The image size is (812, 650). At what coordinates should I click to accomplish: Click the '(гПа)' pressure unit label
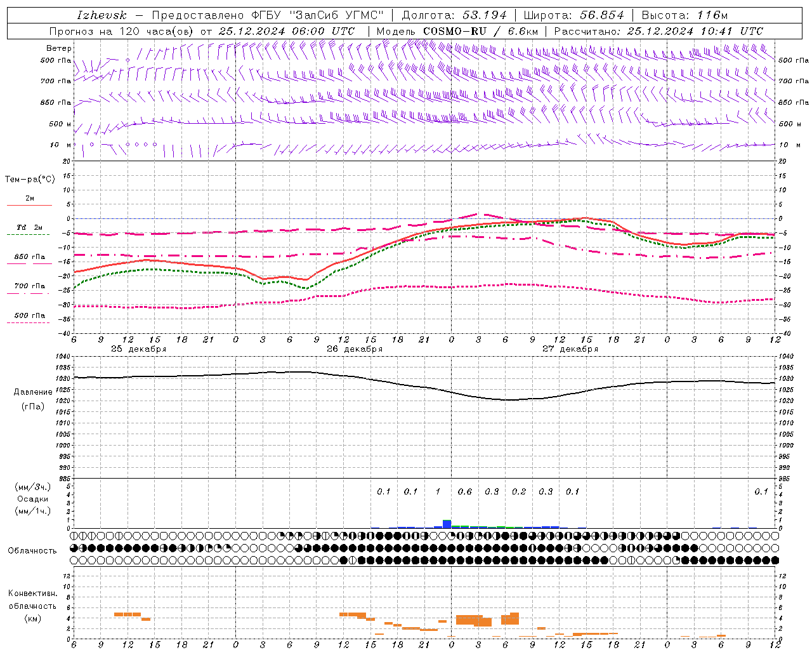pos(33,406)
